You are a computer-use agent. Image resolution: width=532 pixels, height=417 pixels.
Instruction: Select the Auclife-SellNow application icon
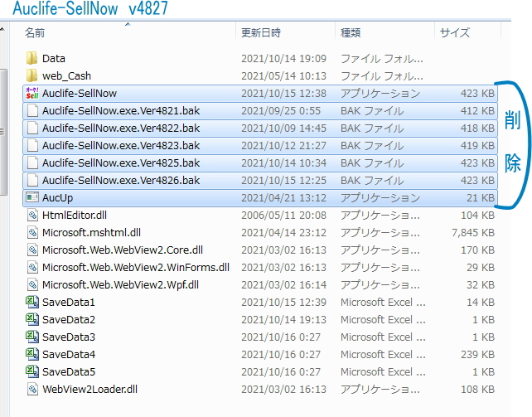coord(32,94)
